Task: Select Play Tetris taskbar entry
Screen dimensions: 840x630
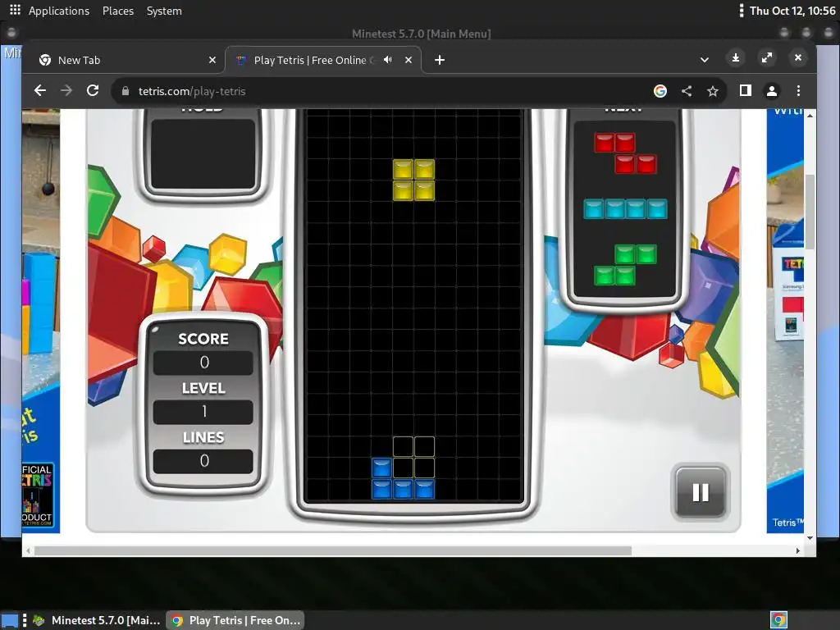Action: (235, 620)
